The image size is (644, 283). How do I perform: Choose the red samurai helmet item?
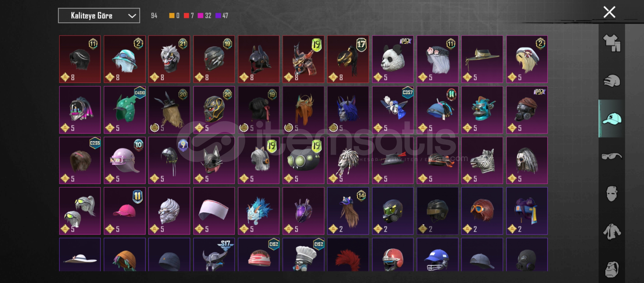pyautogui.click(x=303, y=59)
